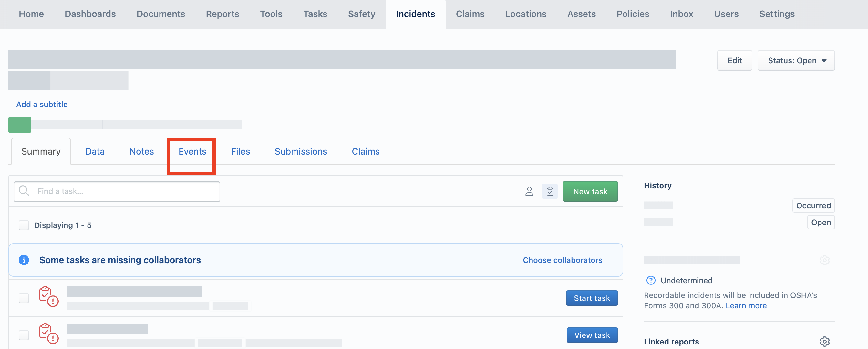This screenshot has width=868, height=349.
Task: Click the gear icon next to Linked reports
Action: [824, 341]
